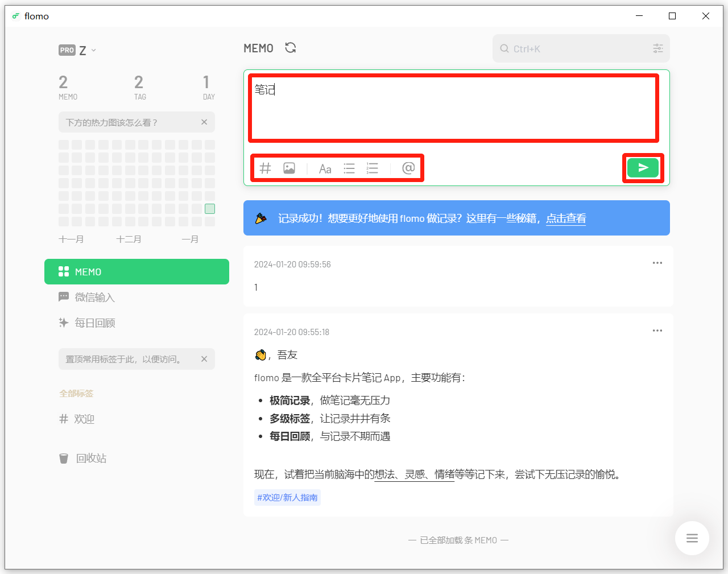Click the flomo logo in title bar
Screen dimensions: 728x574
pyautogui.click(x=16, y=16)
